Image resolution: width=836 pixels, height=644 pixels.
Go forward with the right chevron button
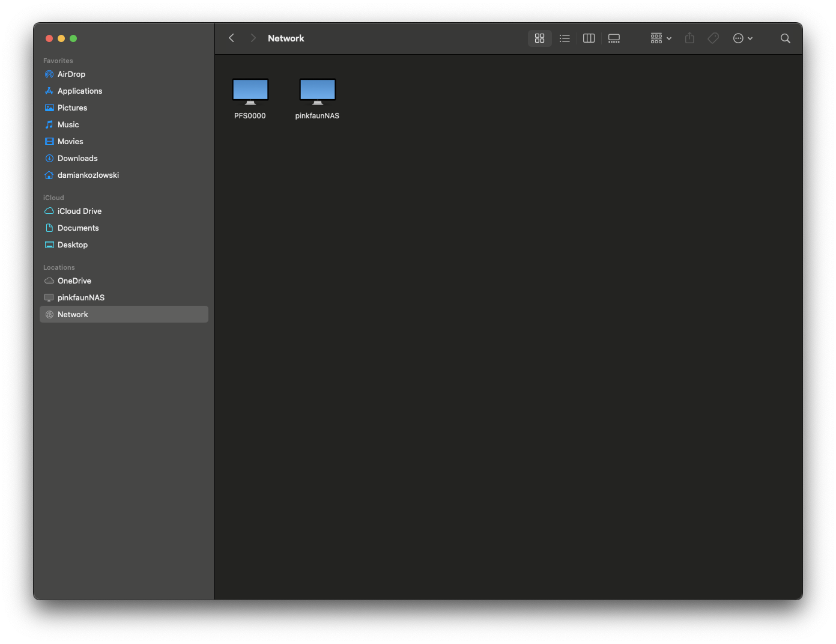coord(253,38)
